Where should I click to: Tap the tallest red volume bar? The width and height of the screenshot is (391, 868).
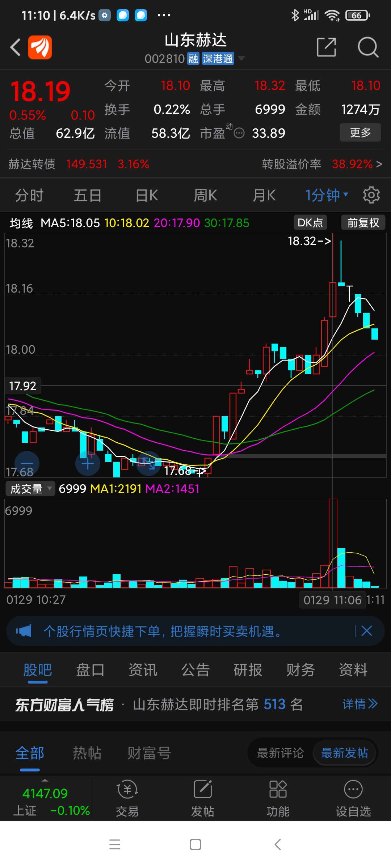tap(333, 543)
